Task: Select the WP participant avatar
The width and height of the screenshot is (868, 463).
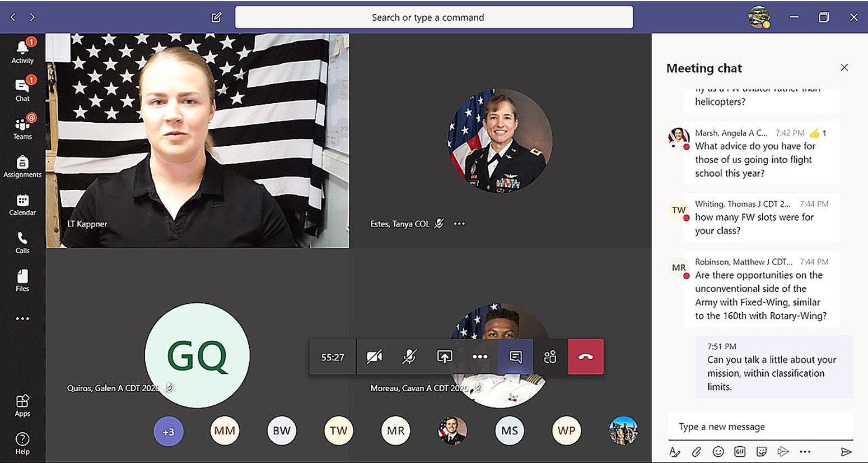Action: [x=567, y=430]
